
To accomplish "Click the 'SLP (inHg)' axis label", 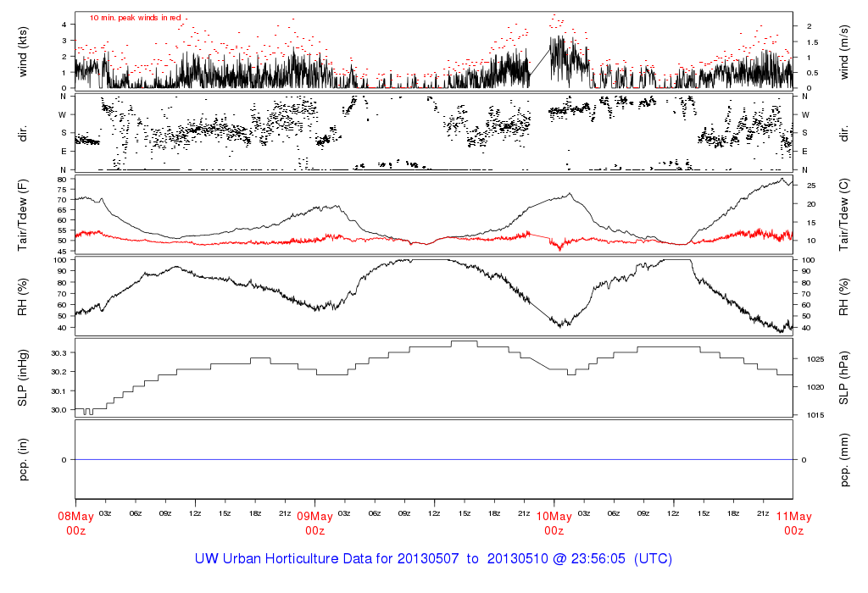I will (23, 378).
